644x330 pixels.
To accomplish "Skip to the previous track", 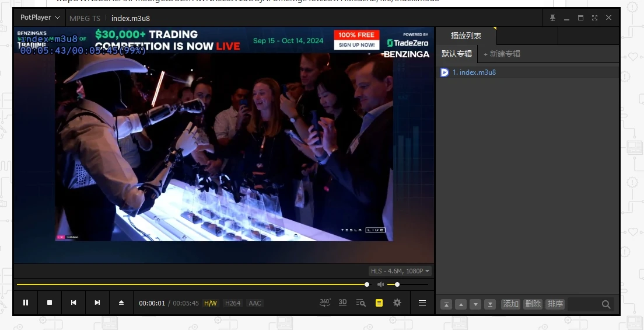I will pos(73,303).
